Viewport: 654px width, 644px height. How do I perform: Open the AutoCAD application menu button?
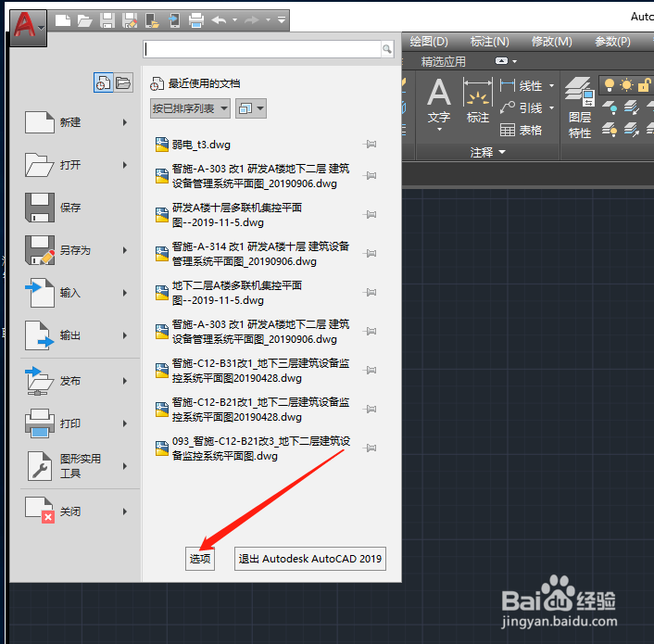coord(28,28)
